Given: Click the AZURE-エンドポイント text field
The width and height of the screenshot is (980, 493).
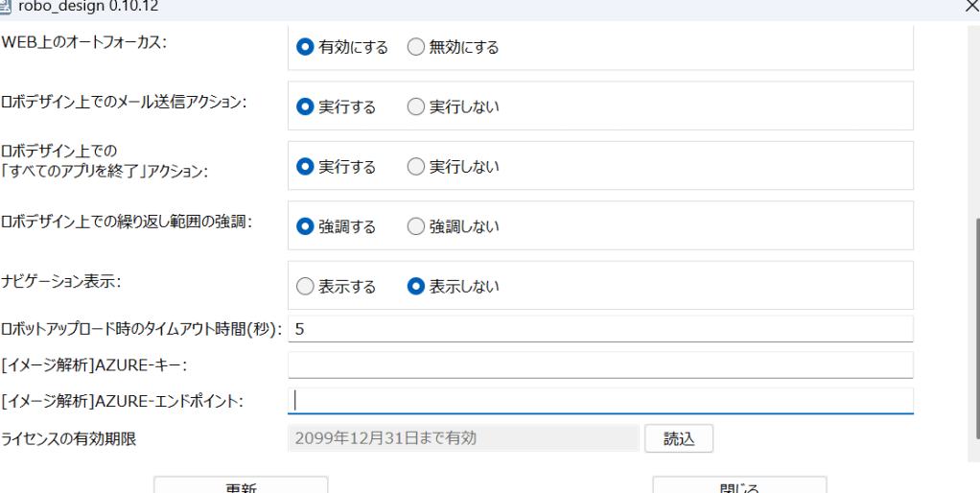Looking at the screenshot, I should pos(600,400).
